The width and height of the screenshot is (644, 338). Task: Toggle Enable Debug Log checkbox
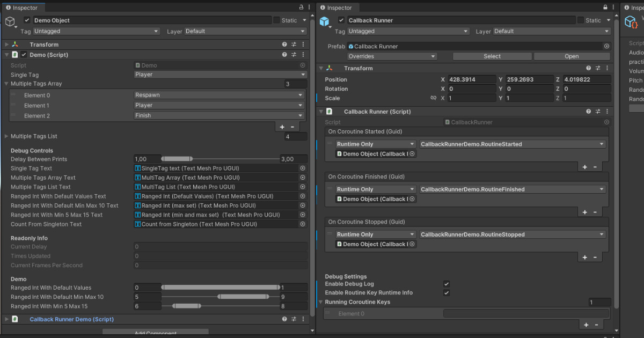click(x=447, y=284)
